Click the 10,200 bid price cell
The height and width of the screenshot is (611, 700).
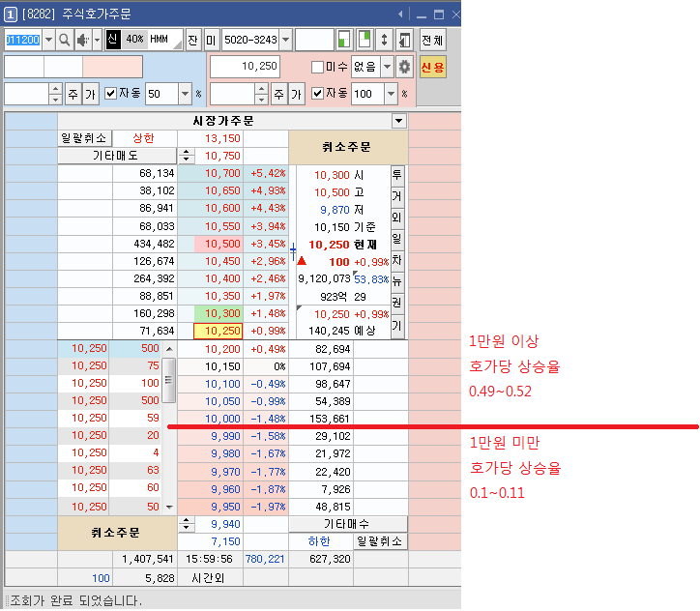[x=211, y=349]
